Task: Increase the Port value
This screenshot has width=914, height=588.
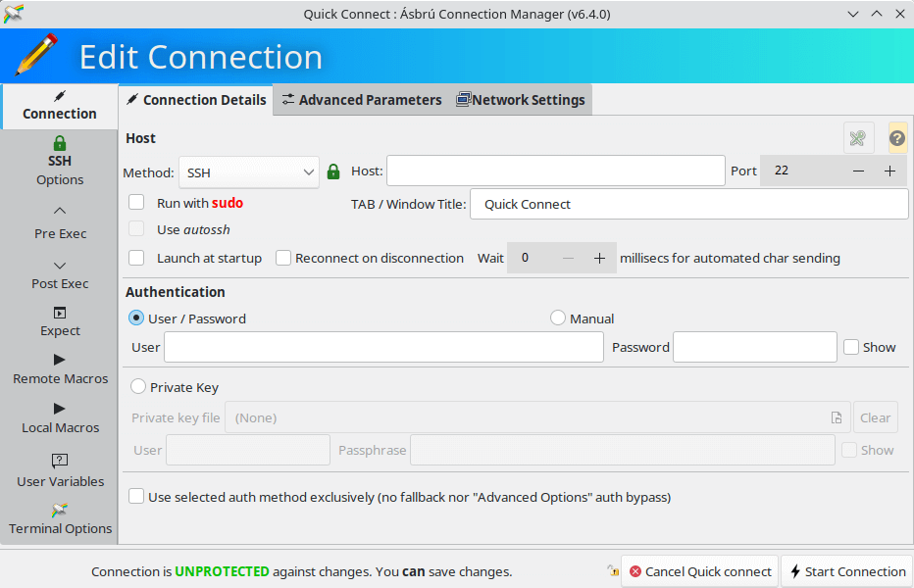Action: tap(889, 171)
